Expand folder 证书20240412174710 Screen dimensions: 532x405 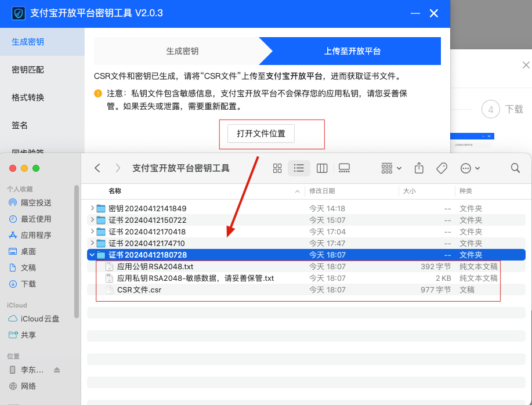pos(92,243)
